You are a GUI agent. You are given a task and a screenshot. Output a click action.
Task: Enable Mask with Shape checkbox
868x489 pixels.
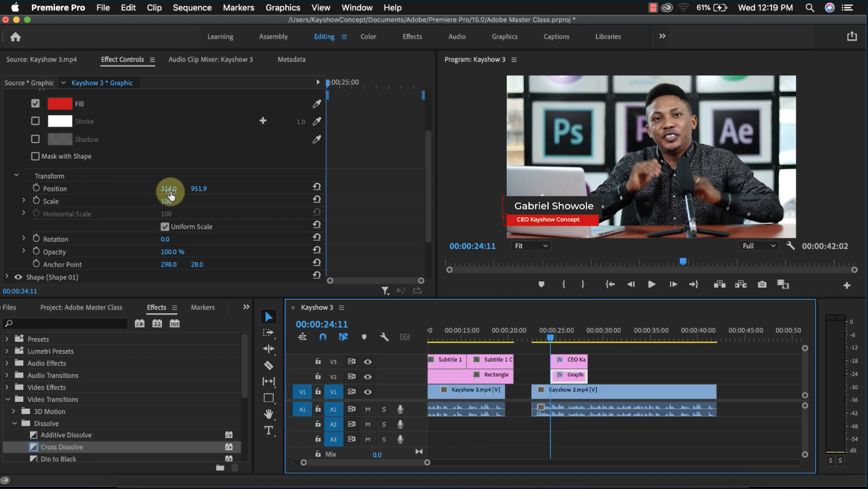pos(36,156)
